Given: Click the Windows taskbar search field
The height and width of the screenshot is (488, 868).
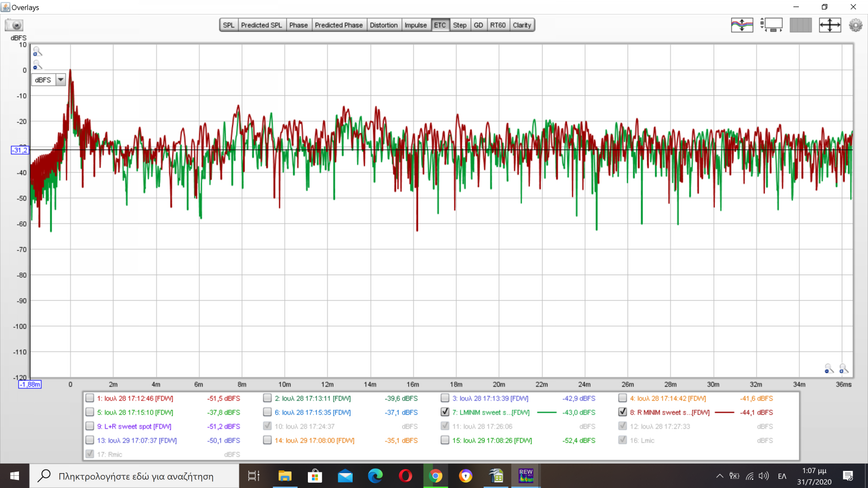Looking at the screenshot, I should (136, 476).
